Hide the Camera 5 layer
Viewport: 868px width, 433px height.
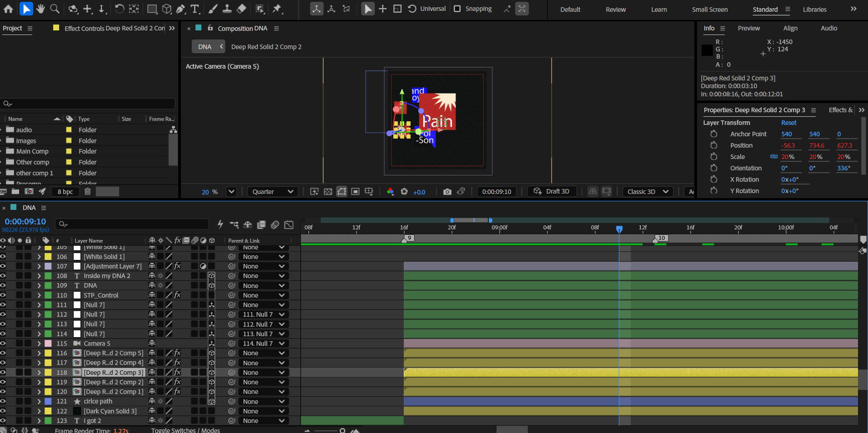(x=3, y=343)
